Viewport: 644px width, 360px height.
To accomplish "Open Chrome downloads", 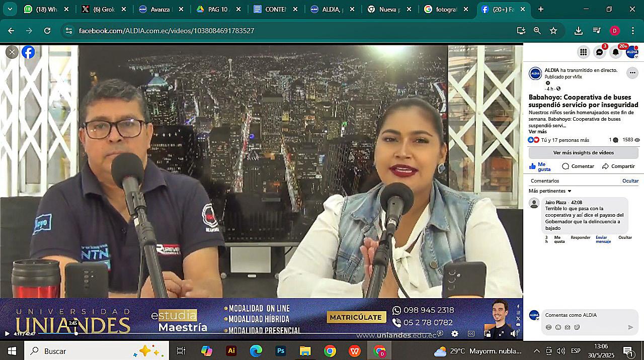I will (x=579, y=31).
